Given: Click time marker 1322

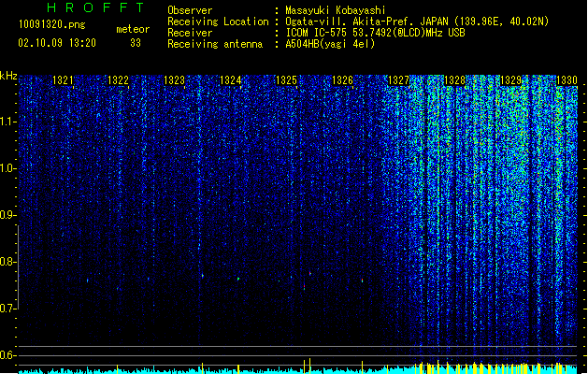Looking at the screenshot, I should pyautogui.click(x=118, y=80).
